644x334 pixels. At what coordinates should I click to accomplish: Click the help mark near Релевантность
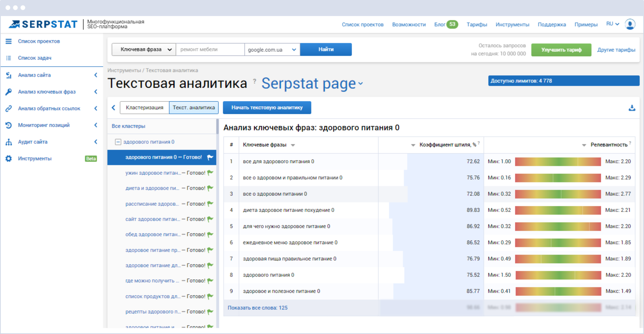click(630, 143)
